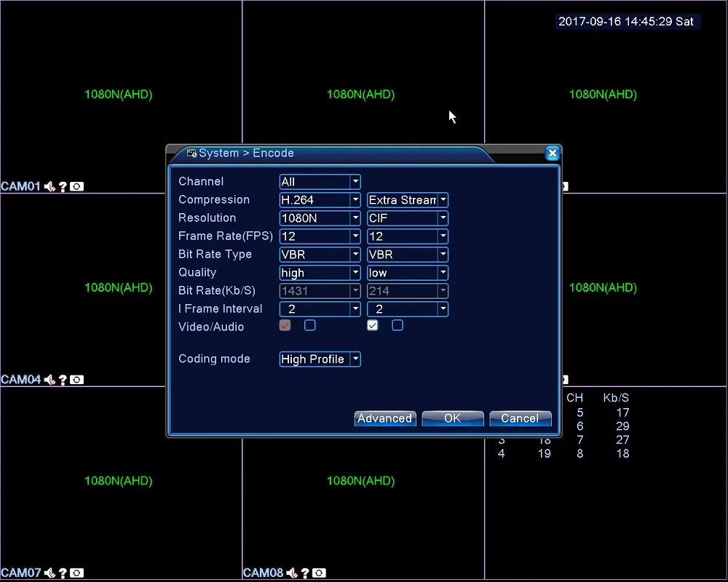Click the Encode dialog title icon
This screenshot has width=728, height=582.
(191, 154)
